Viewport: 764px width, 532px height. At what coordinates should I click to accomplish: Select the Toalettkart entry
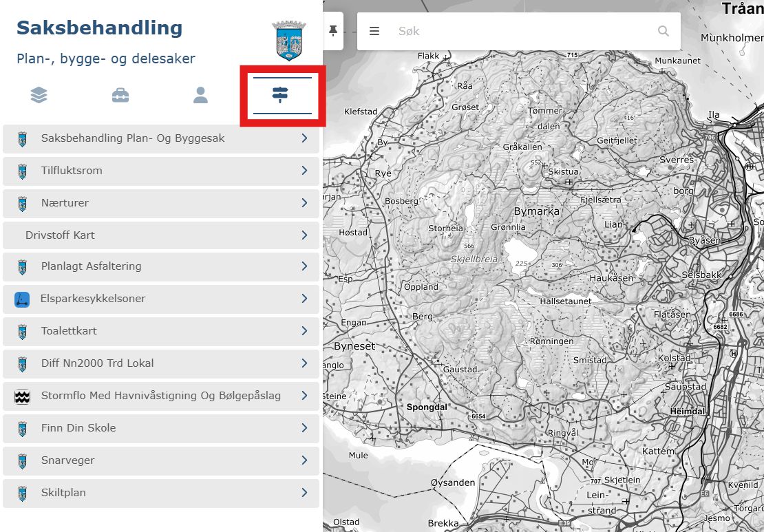tap(69, 331)
